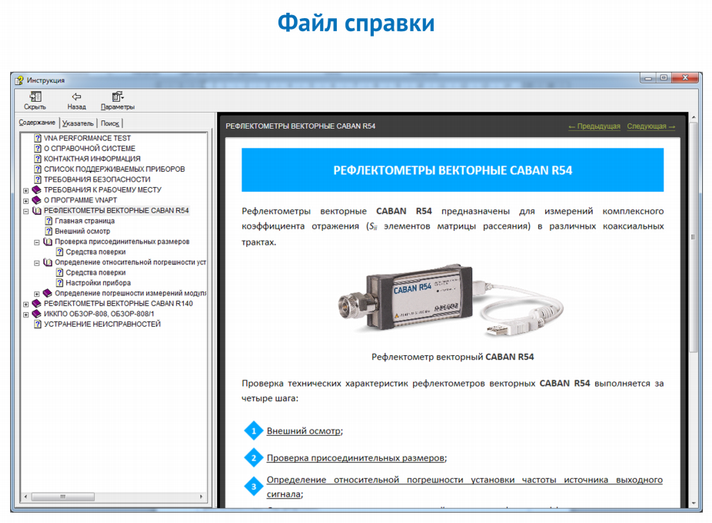Screen dimensions: 712x523
Task: Go to Предыдущая page link
Action: pyautogui.click(x=594, y=126)
